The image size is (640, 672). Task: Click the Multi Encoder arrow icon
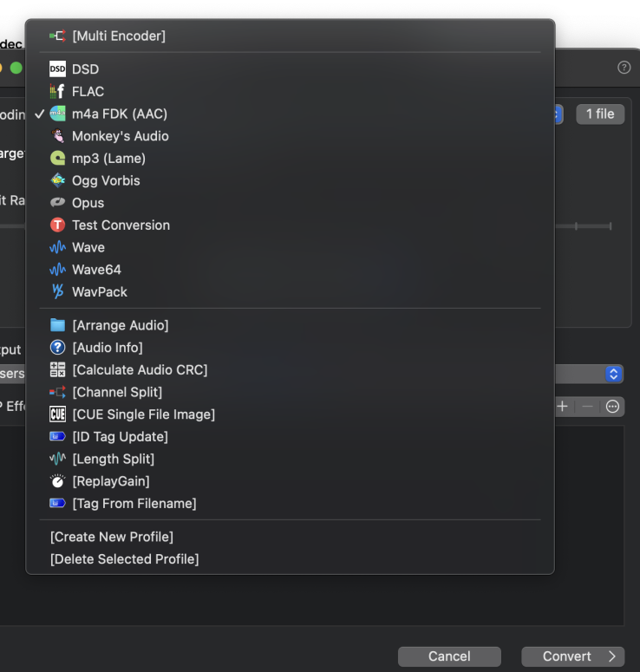click(57, 36)
